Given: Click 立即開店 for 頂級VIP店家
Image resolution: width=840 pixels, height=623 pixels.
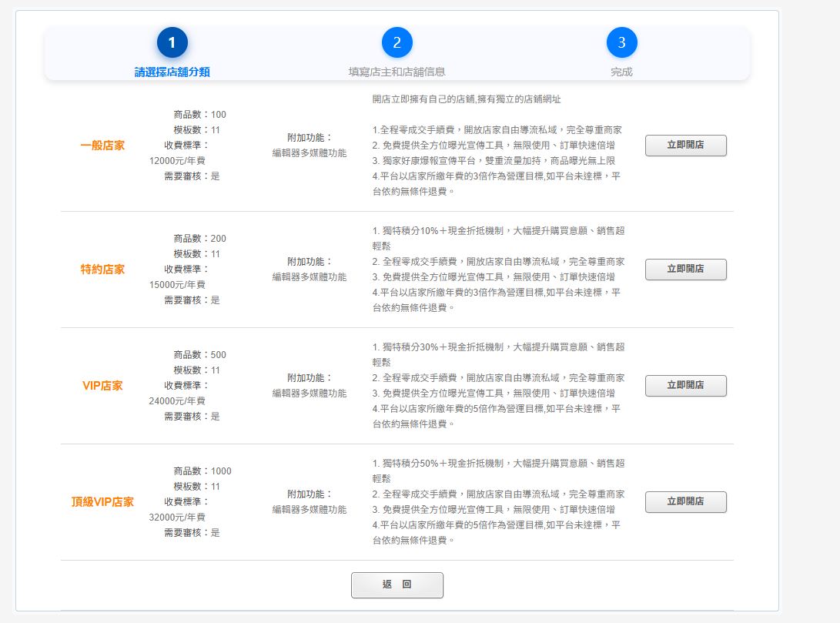Looking at the screenshot, I should tap(686, 501).
